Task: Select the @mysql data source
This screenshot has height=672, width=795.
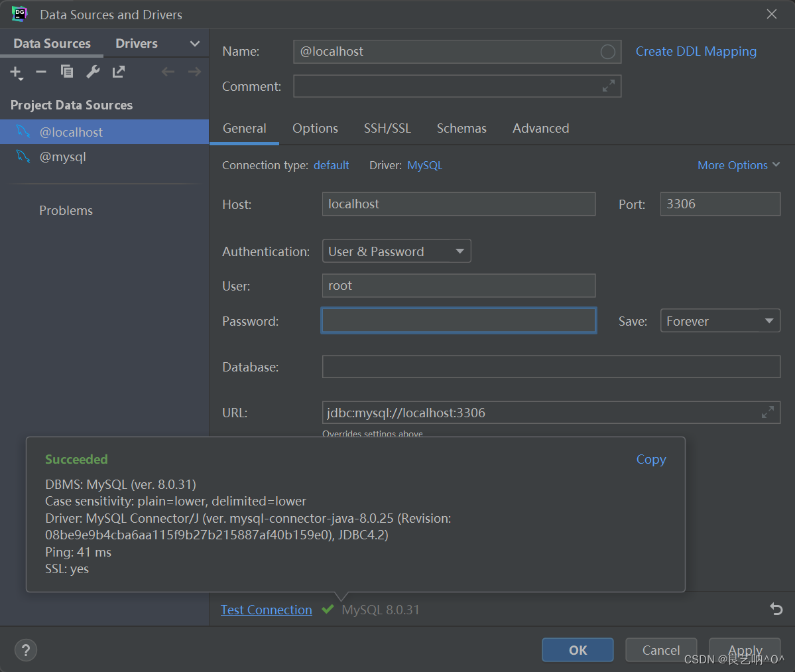Action: 105,157
